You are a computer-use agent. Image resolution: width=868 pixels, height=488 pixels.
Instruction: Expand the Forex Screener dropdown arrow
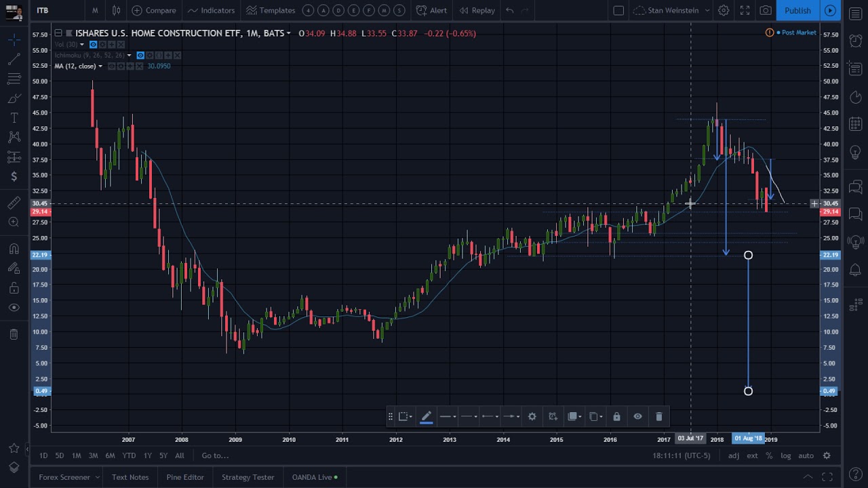pos(97,477)
